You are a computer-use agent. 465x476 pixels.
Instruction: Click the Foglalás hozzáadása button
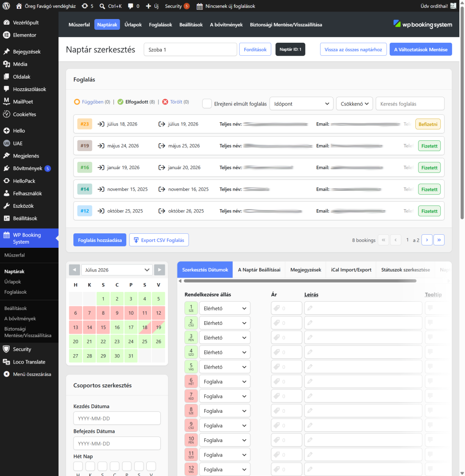[100, 240]
